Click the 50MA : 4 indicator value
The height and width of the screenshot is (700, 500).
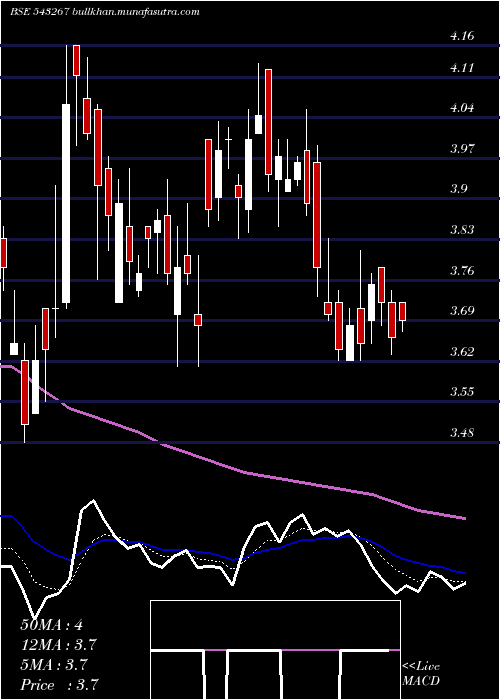click(x=52, y=625)
